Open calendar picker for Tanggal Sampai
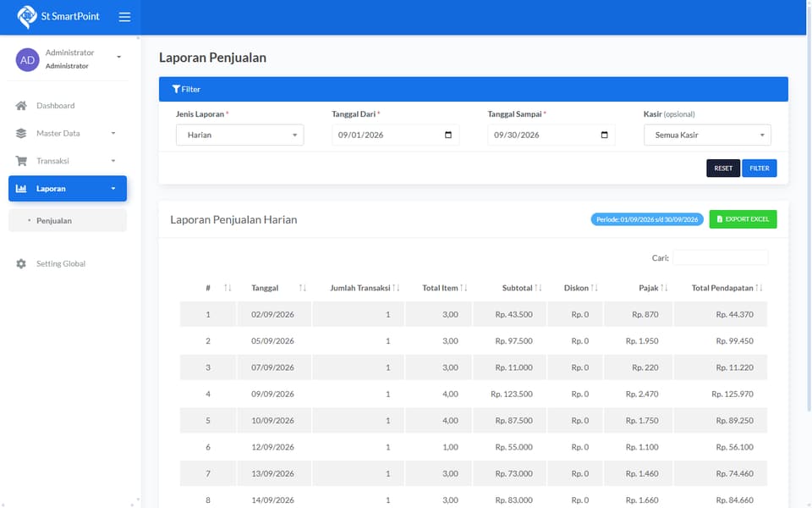 point(604,135)
